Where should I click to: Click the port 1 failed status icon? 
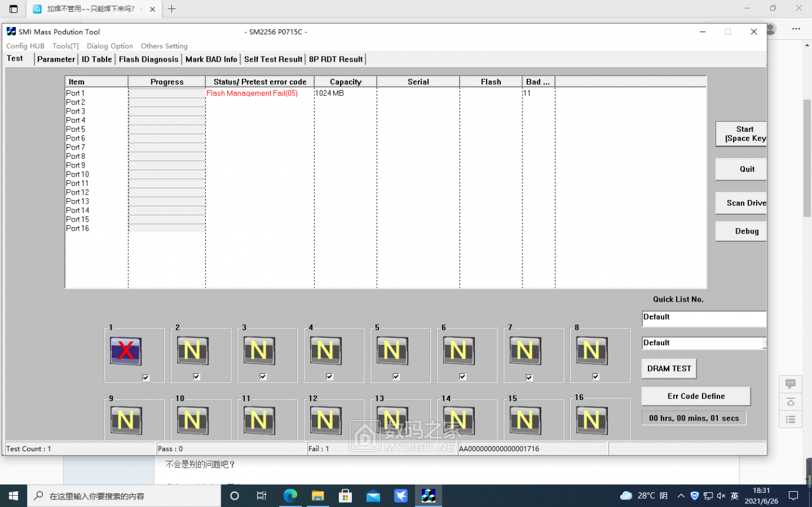point(126,351)
